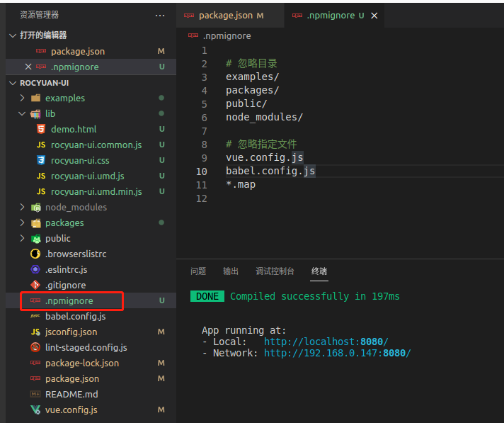Click the git icon next to .gitignore
504x423 pixels.
35,285
